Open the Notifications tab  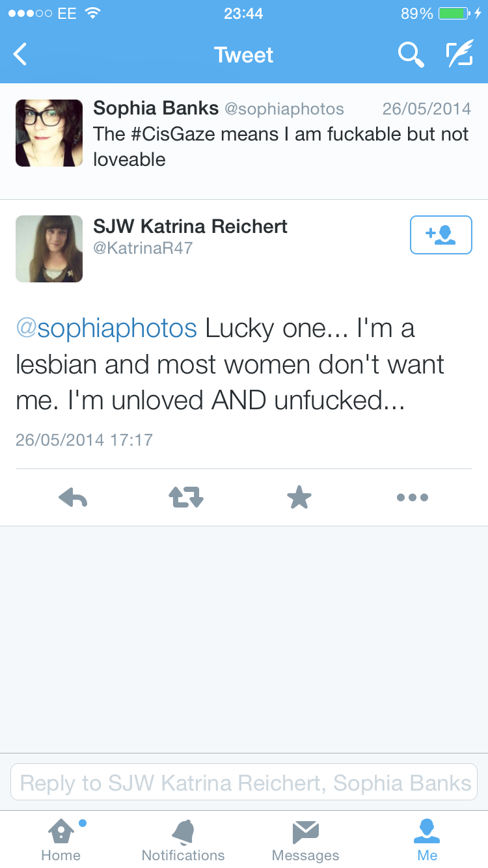click(183, 839)
